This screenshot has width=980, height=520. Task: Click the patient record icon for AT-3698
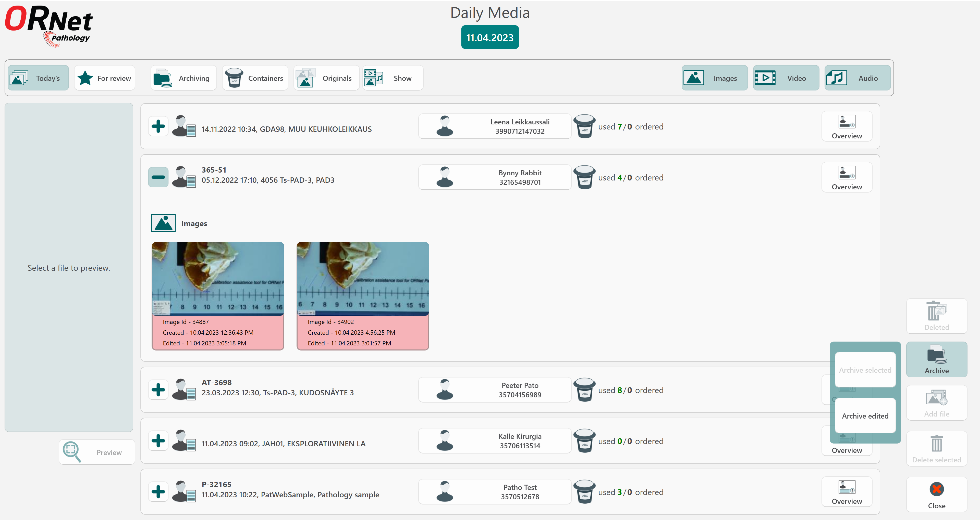coord(184,389)
